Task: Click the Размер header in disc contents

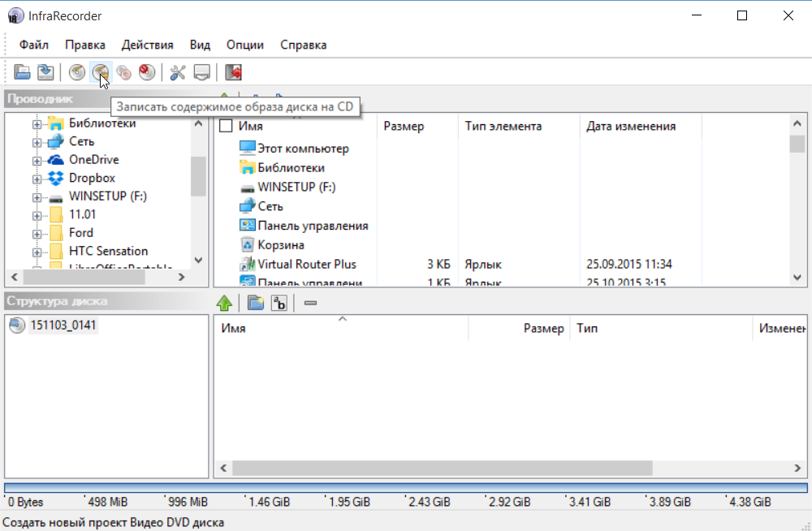Action: click(x=520, y=328)
